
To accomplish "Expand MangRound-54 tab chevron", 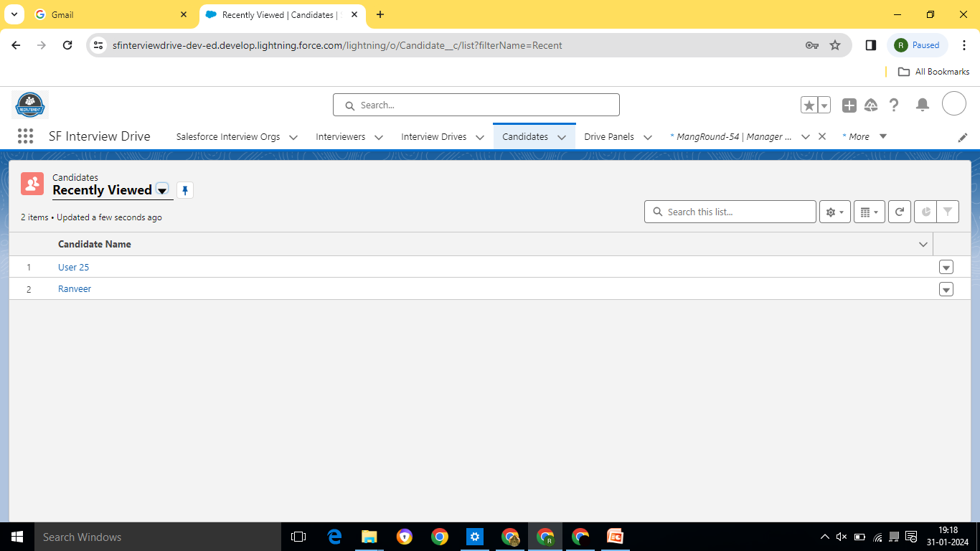I will (806, 137).
